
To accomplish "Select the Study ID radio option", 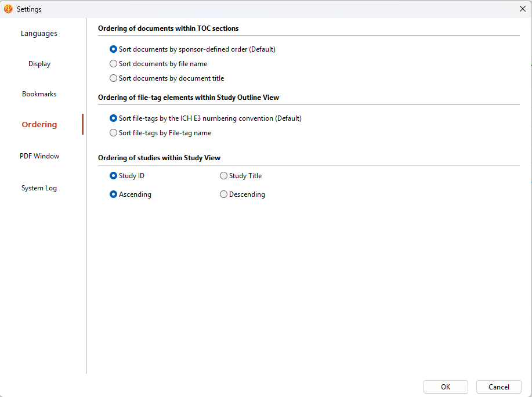I will click(127, 176).
